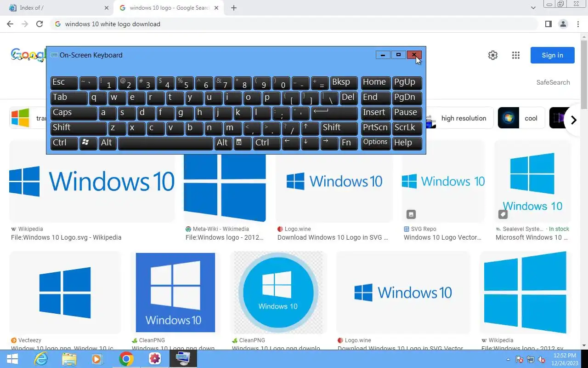Select On-Screen Keyboard taskbar icon
This screenshot has width=588, height=368.
point(183,359)
